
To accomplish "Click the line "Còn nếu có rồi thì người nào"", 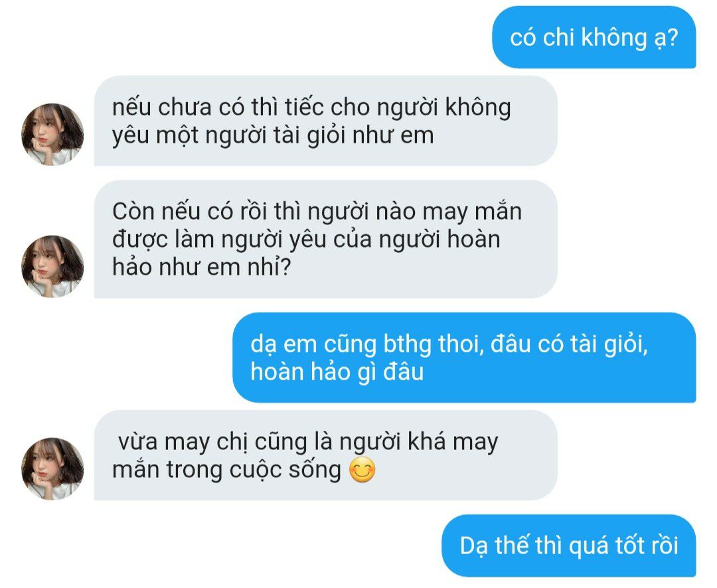I will [317, 212].
